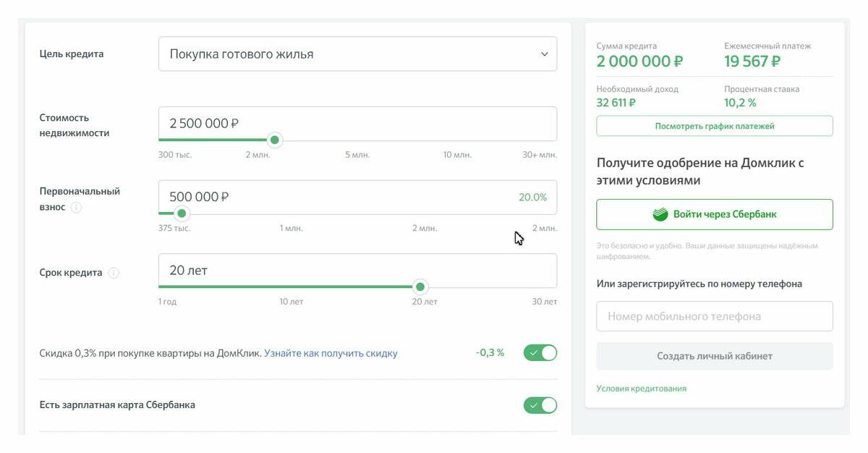Open the Узнайте как получить скидку link
This screenshot has height=453, width=868.
(x=331, y=354)
